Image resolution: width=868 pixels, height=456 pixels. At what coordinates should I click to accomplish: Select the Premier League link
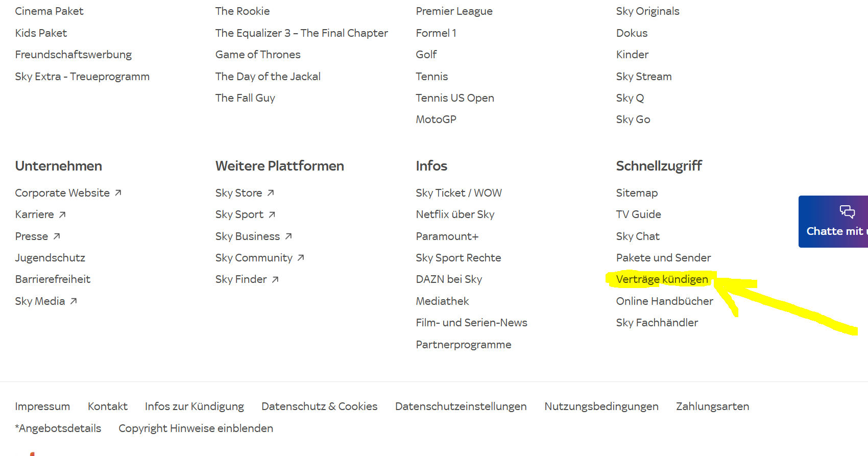(454, 11)
